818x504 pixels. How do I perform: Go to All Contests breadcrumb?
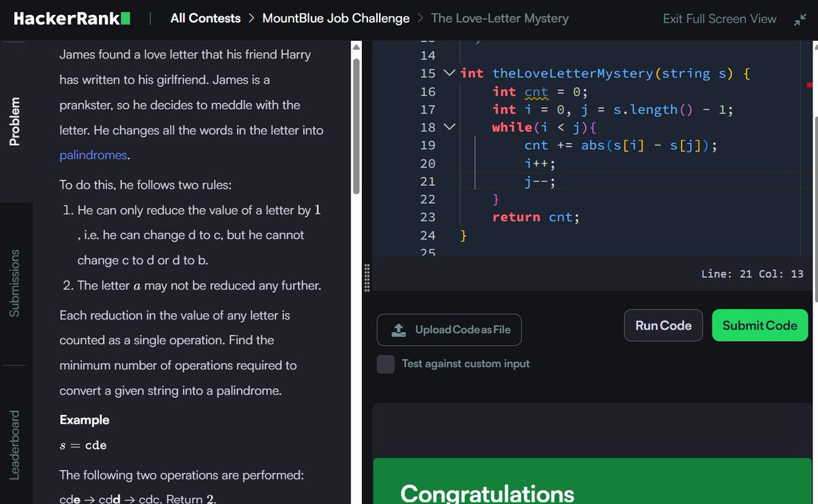click(205, 18)
